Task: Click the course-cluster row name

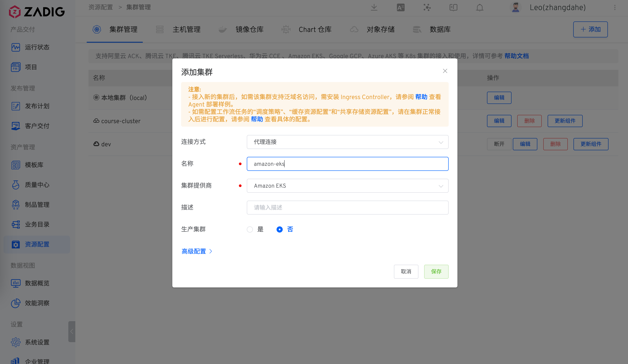Action: click(121, 121)
